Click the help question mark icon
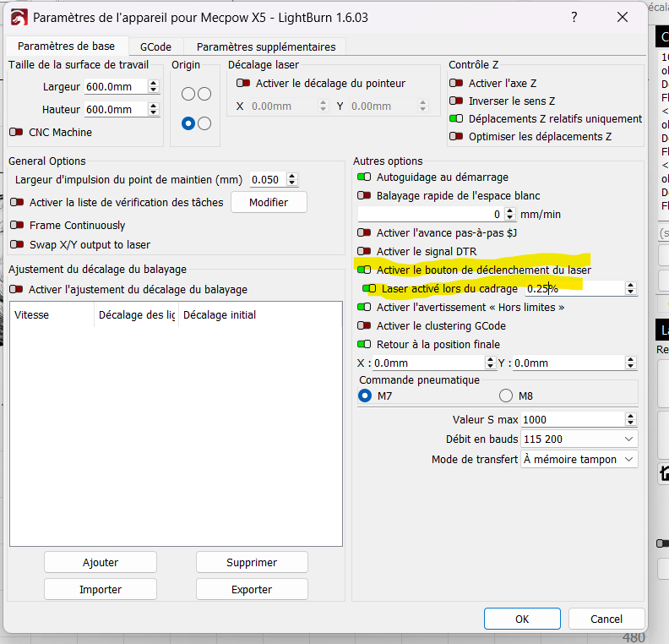Image resolution: width=669 pixels, height=644 pixels. pos(574,17)
